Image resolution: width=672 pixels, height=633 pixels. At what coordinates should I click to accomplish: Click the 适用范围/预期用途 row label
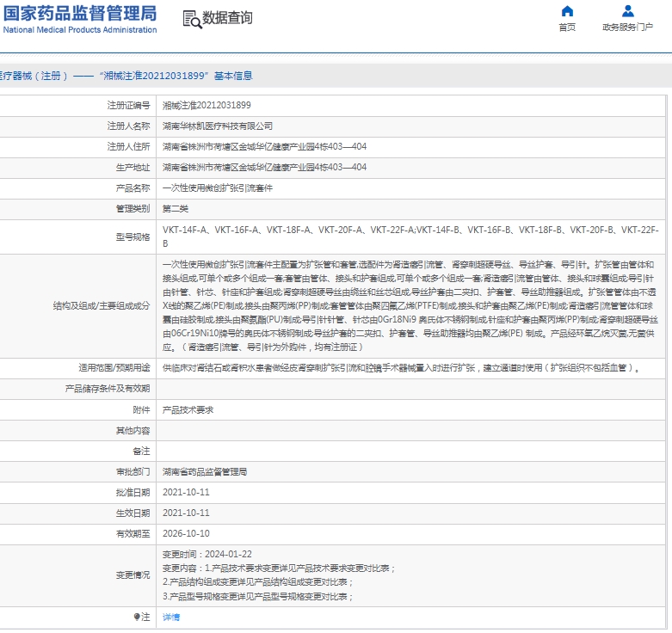click(x=114, y=368)
